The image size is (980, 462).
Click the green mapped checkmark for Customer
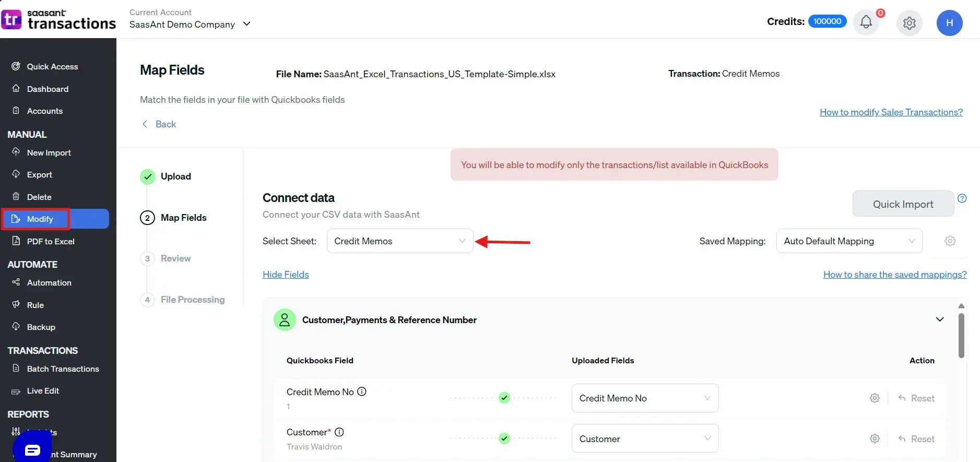click(504, 439)
